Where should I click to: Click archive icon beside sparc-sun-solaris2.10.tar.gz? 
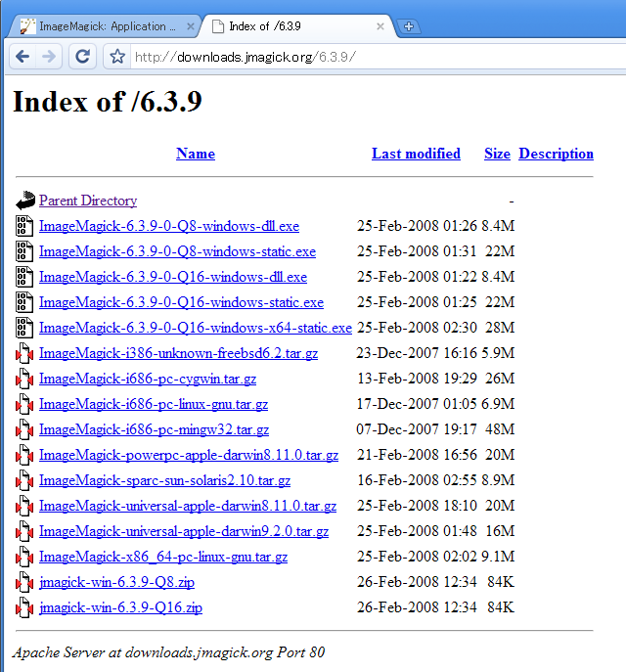click(24, 480)
